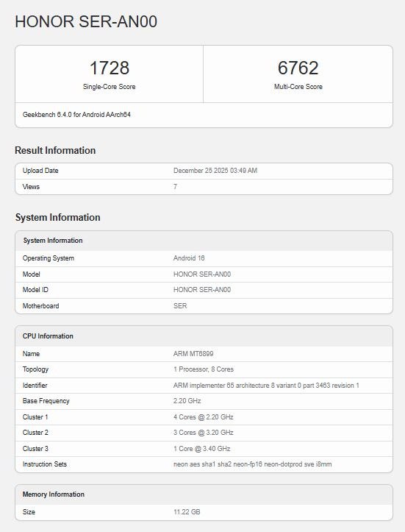Screen dimensions: 405x532
Task: Click the Cluster 3 label
Action: pyautogui.click(x=35, y=449)
